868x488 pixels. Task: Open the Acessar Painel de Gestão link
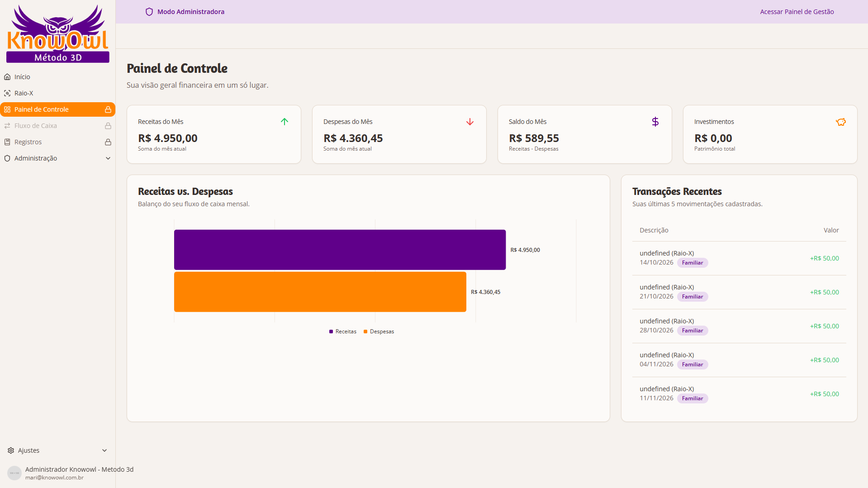click(797, 12)
